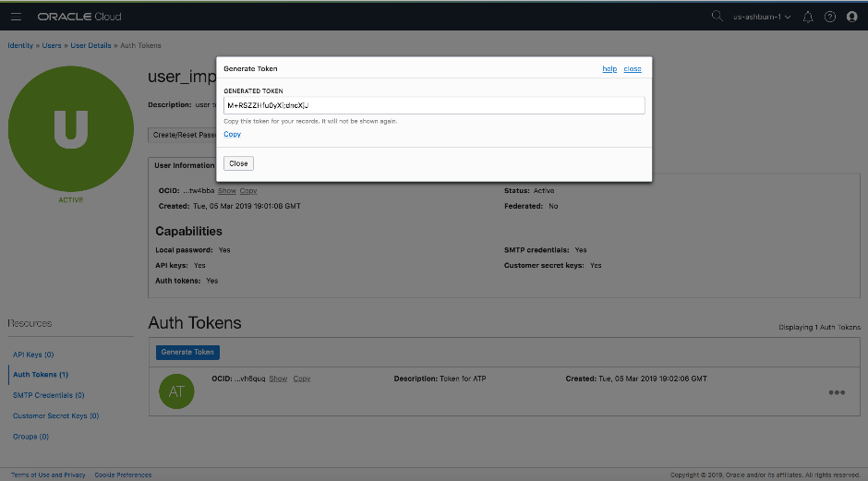
Task: Open Terms of Use and Privacy link
Action: 48,475
